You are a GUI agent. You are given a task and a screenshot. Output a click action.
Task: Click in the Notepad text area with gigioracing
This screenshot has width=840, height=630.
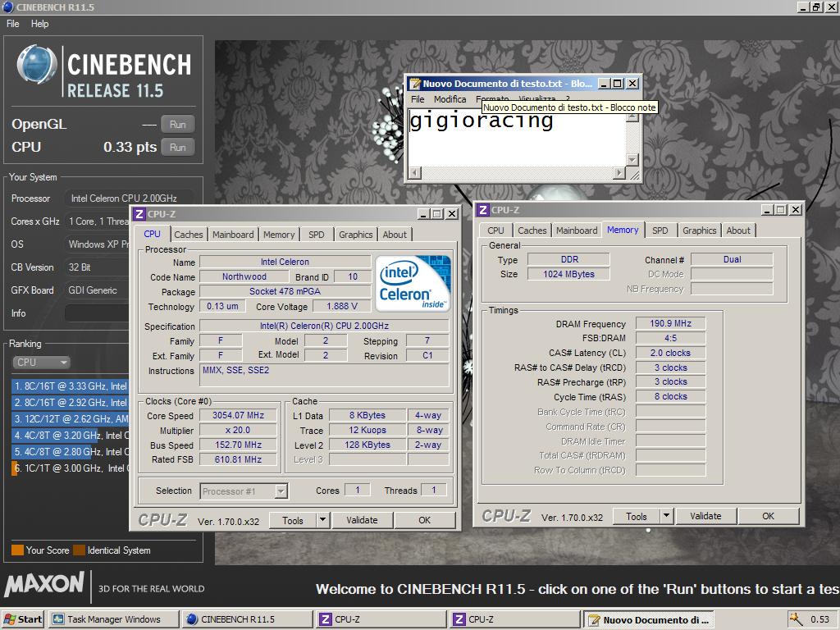pos(518,138)
